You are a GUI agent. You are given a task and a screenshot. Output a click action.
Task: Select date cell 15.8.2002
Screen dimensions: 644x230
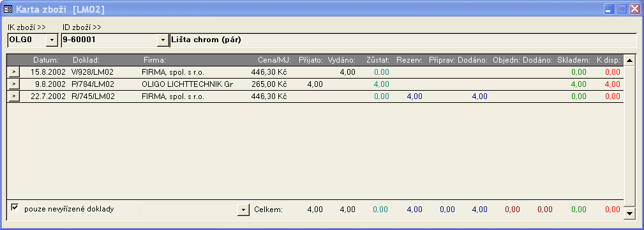pos(48,72)
